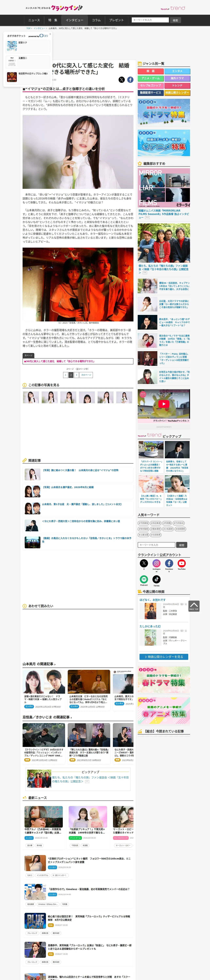Viewport: 210px width, 980px height.
Task: Jump back with PAGE TOP button
Action: (x=194, y=606)
